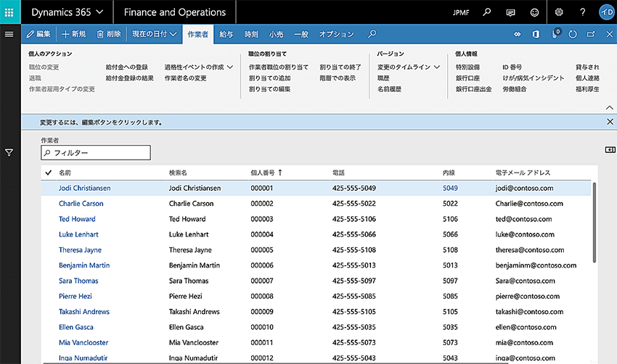
Task: Click the フィルター input field
Action: (96, 152)
